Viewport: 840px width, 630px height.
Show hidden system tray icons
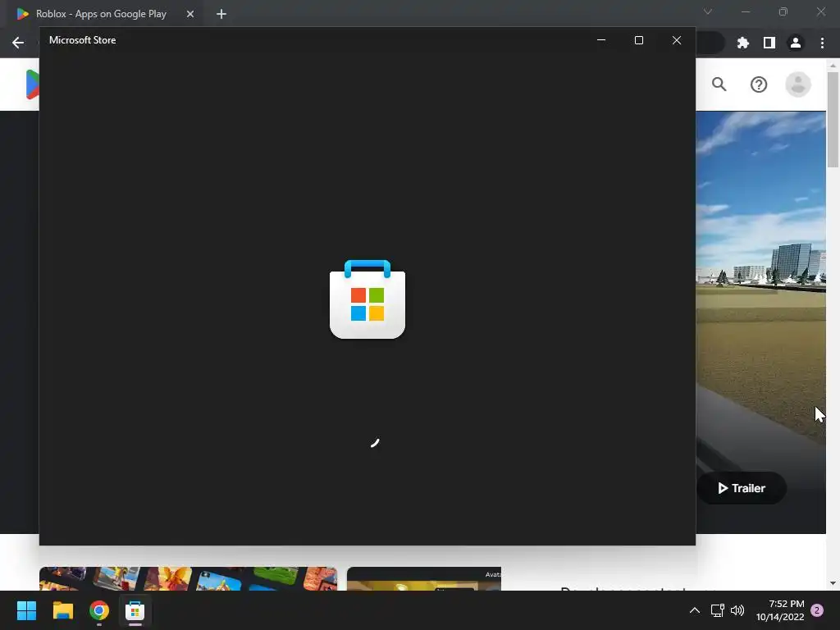pyautogui.click(x=694, y=610)
